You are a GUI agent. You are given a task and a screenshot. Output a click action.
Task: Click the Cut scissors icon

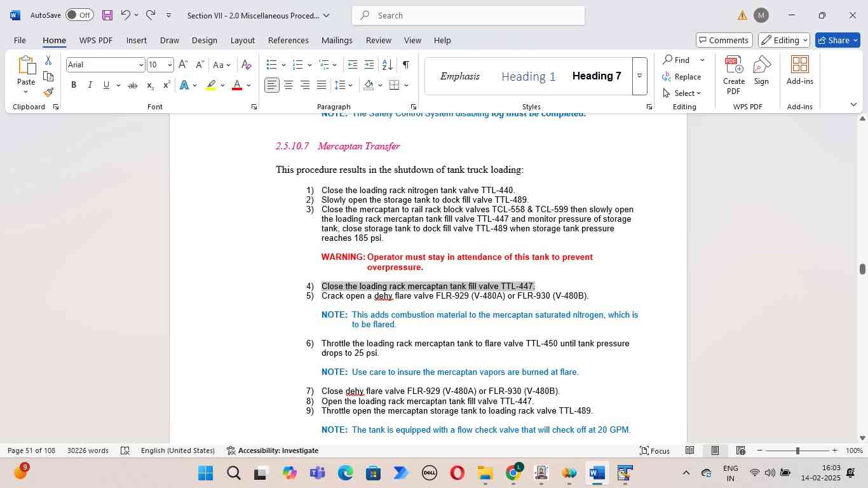pos(48,60)
